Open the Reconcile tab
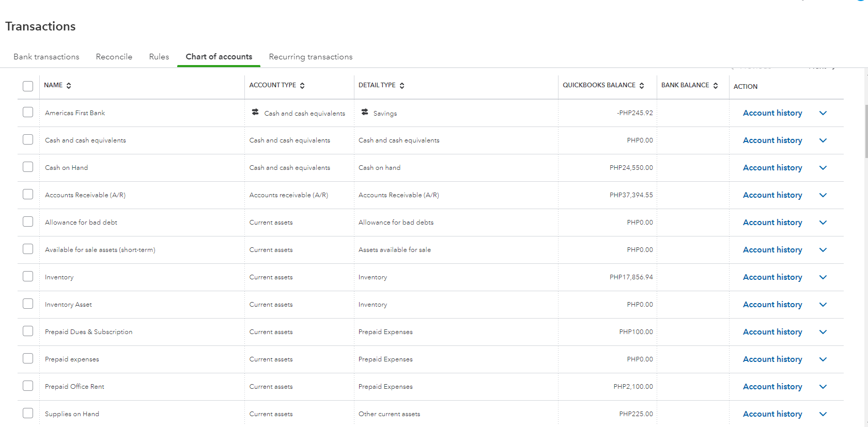The image size is (868, 427). (114, 57)
